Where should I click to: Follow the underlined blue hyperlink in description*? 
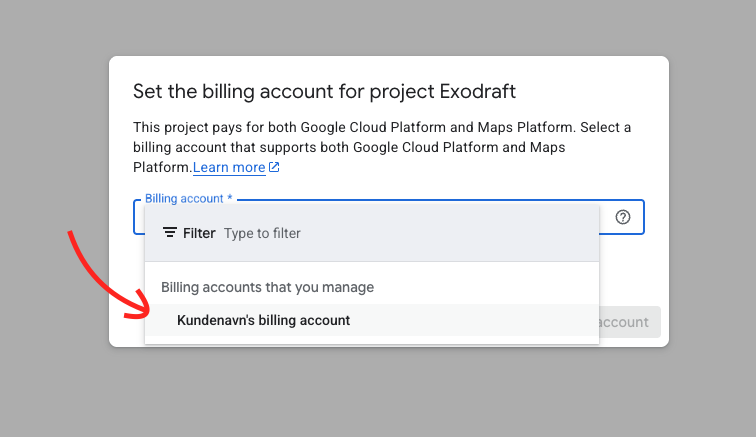point(229,167)
